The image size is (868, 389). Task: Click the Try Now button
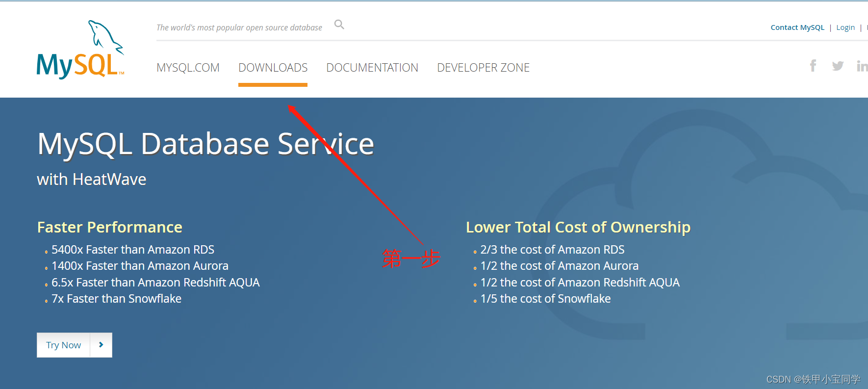pos(74,345)
